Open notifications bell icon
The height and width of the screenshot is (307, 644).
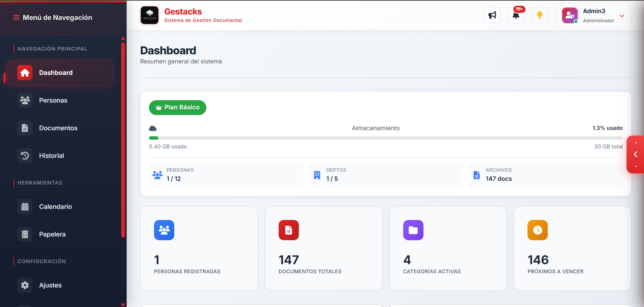click(516, 16)
